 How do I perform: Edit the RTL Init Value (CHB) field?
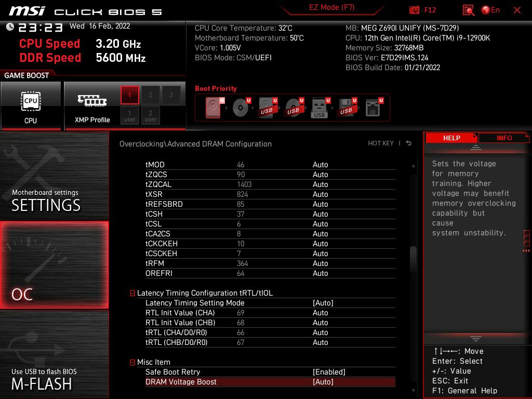[320, 323]
